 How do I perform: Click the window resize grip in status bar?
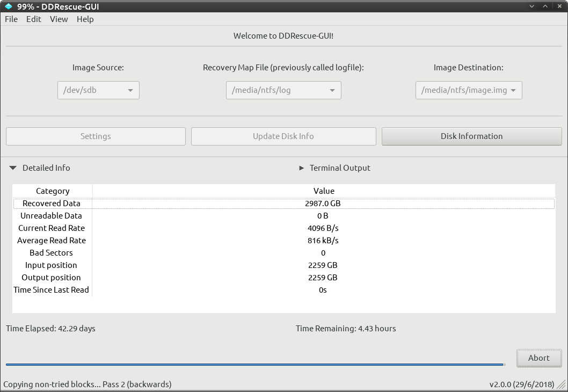pyautogui.click(x=561, y=384)
